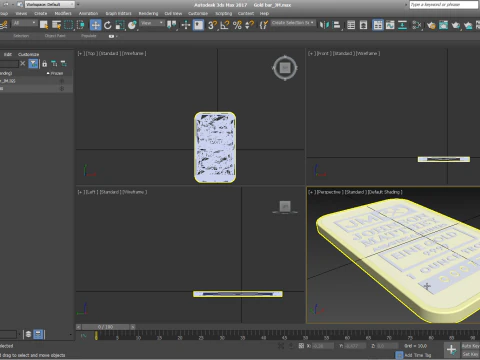Click the Align tool icon

click(337, 25)
